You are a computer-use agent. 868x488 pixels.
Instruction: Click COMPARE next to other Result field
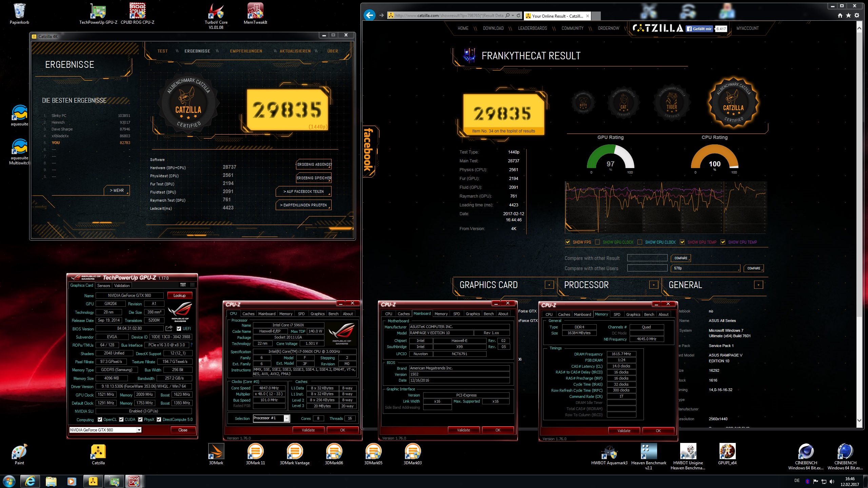[681, 258]
